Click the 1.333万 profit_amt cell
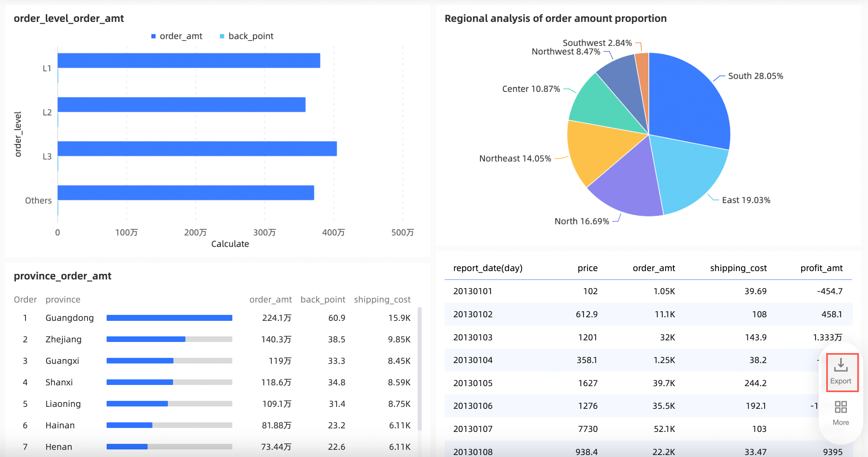 (x=827, y=337)
